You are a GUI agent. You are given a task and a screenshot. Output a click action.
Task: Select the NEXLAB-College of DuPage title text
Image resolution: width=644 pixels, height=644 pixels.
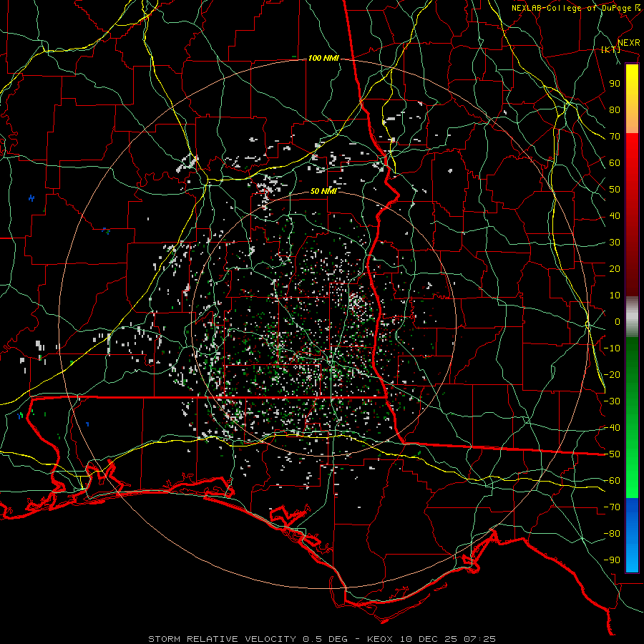pos(572,8)
